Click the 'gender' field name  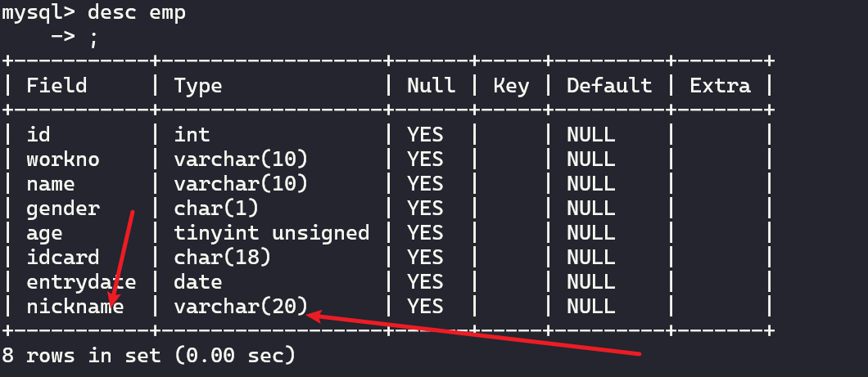pyautogui.click(x=63, y=208)
